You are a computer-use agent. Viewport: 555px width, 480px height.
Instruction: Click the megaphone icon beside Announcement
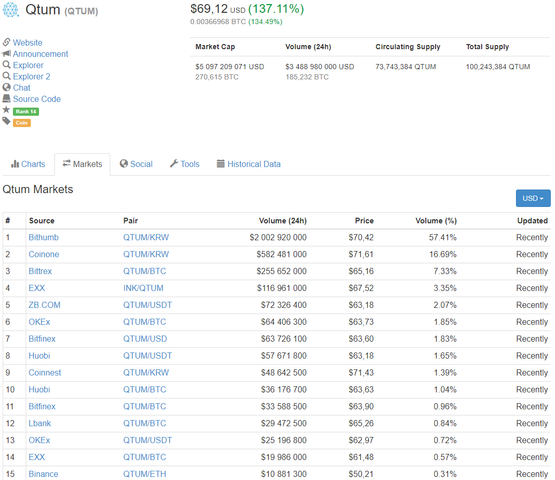[6, 54]
